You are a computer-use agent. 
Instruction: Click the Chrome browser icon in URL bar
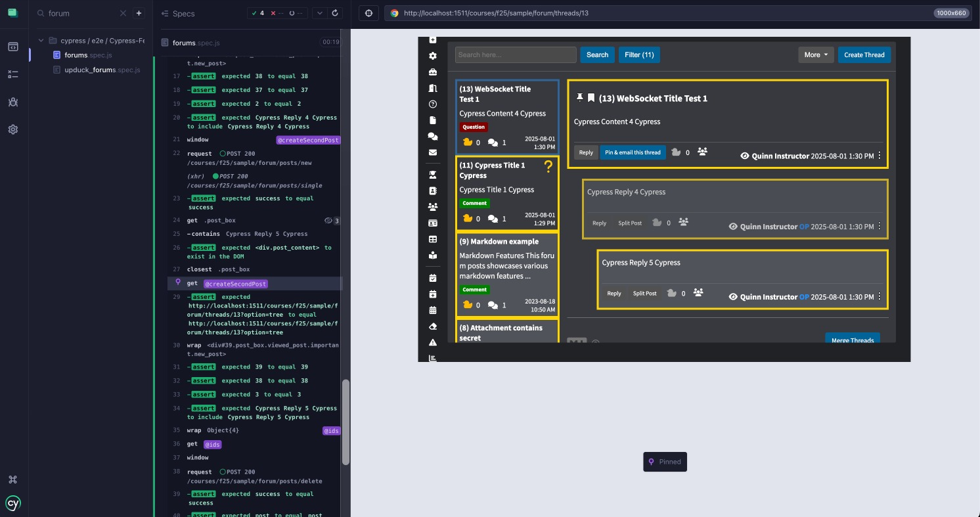tap(394, 13)
